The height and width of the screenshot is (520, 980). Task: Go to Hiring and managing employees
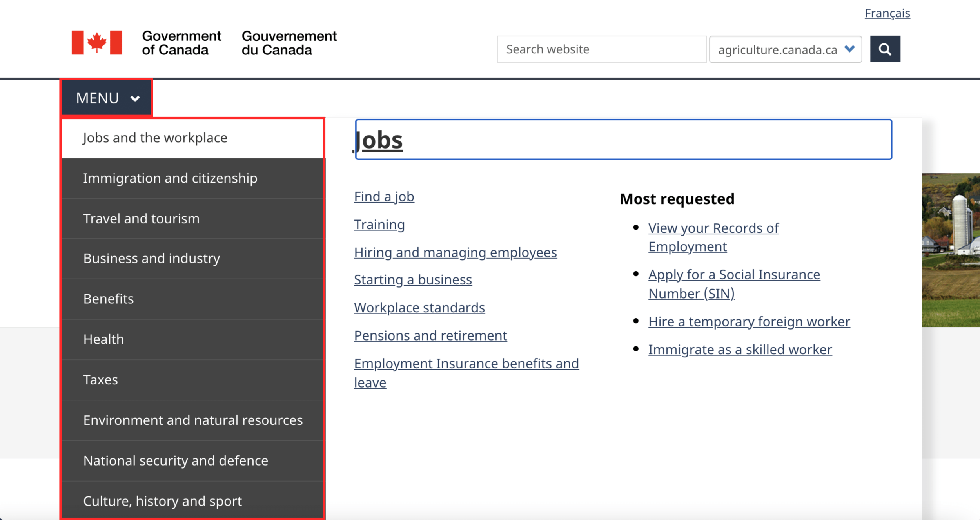455,253
